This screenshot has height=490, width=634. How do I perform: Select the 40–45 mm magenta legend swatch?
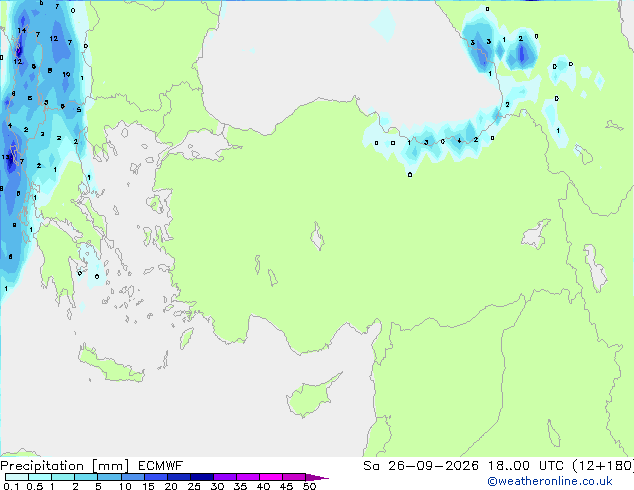(x=271, y=477)
